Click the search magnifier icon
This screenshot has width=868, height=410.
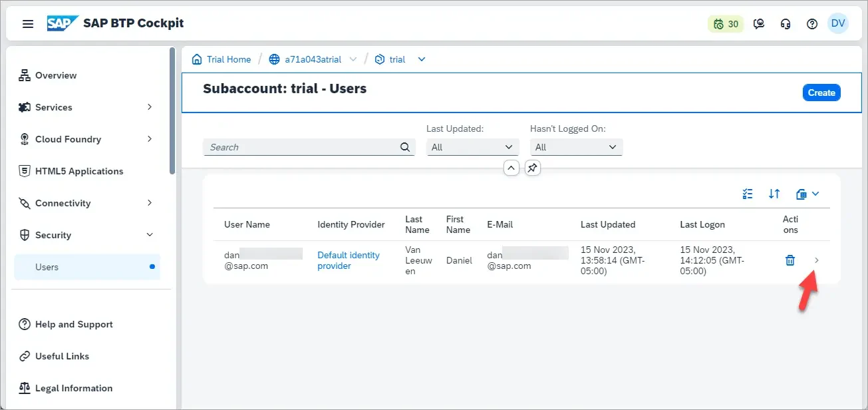pyautogui.click(x=405, y=147)
